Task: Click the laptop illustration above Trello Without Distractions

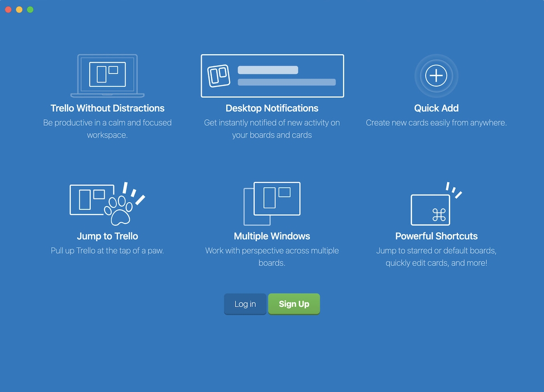Action: tap(107, 75)
